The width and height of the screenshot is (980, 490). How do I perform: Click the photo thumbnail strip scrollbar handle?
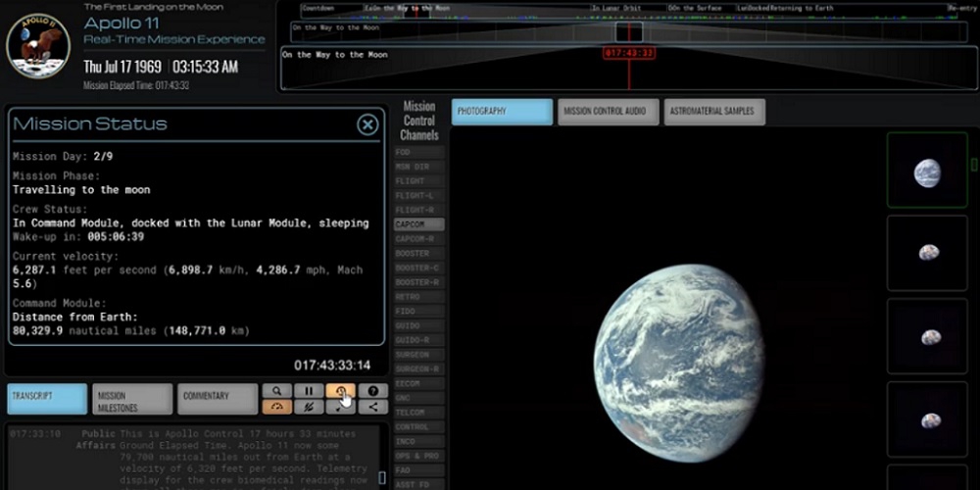pos(974,165)
